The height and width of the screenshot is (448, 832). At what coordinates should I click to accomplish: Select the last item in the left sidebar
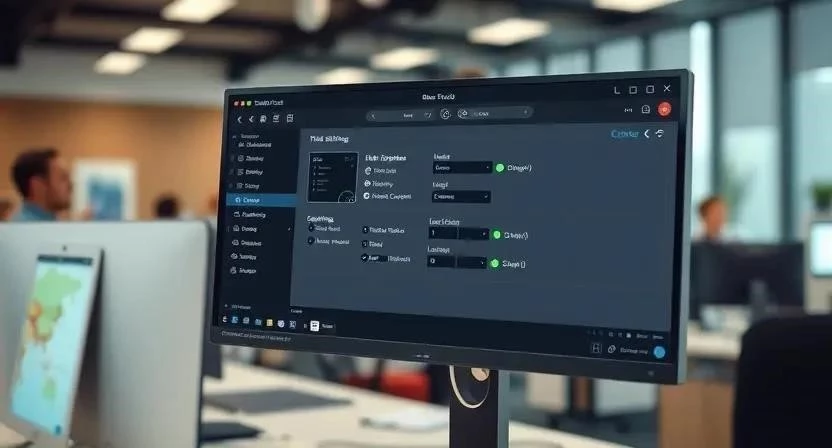[247, 270]
